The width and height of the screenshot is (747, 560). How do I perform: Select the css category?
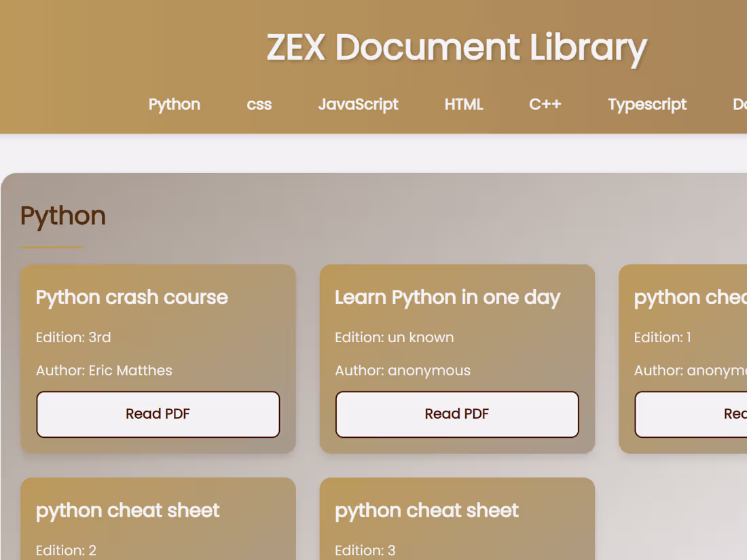[259, 105]
